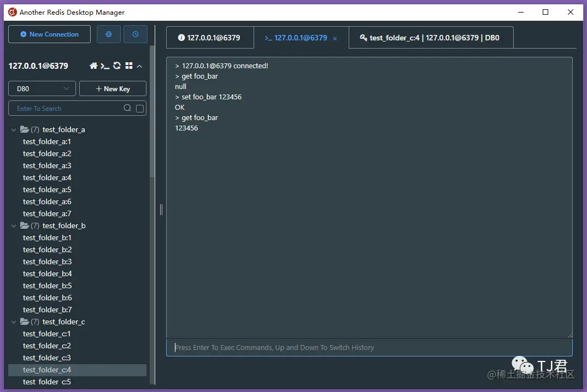Open command log with the clock icon
The width and height of the screenshot is (587, 392).
135,34
